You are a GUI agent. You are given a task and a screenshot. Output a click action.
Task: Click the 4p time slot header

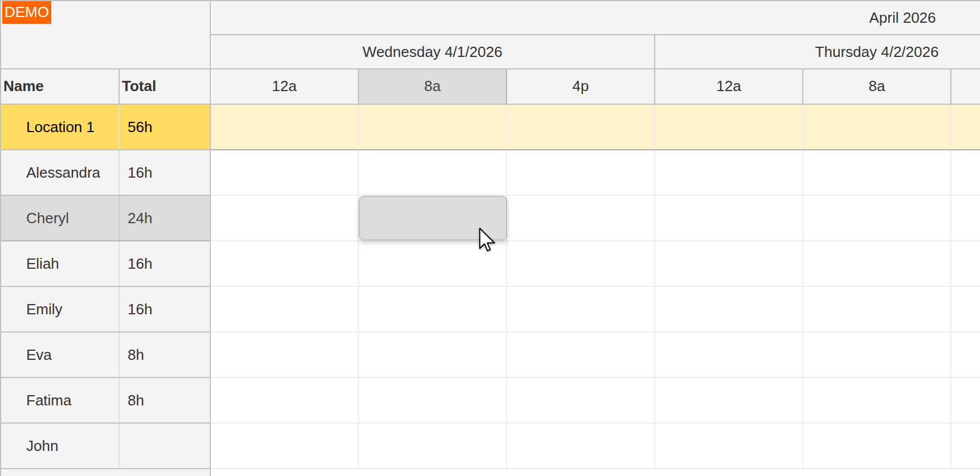point(580,87)
